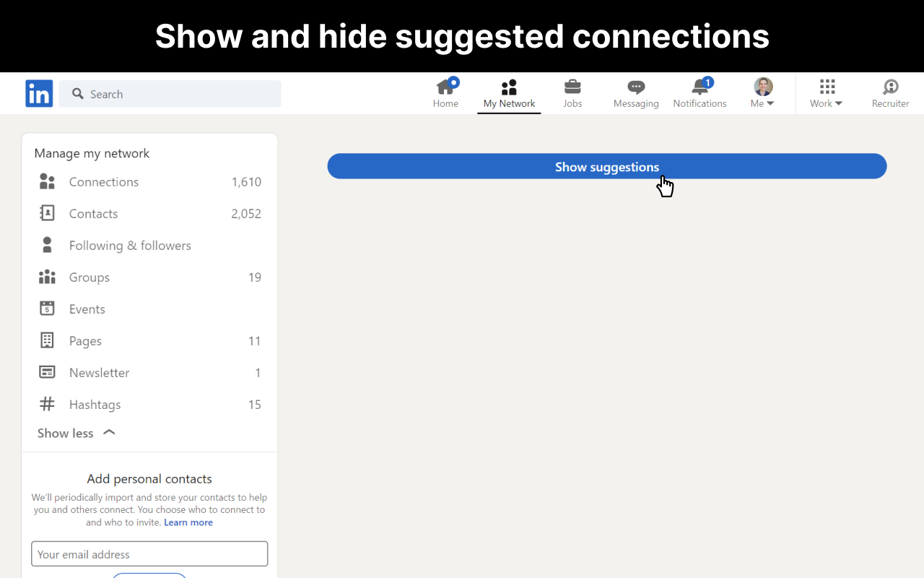Open the Jobs briefcase icon

coord(572,87)
